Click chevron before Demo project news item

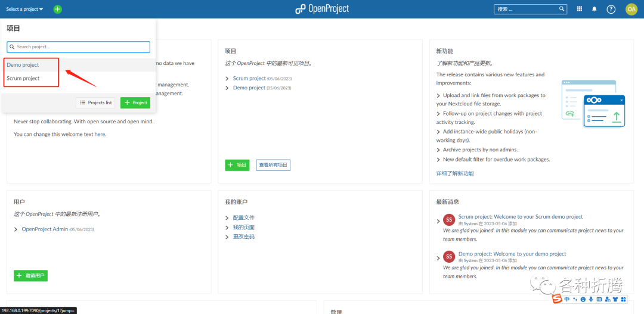click(x=438, y=258)
